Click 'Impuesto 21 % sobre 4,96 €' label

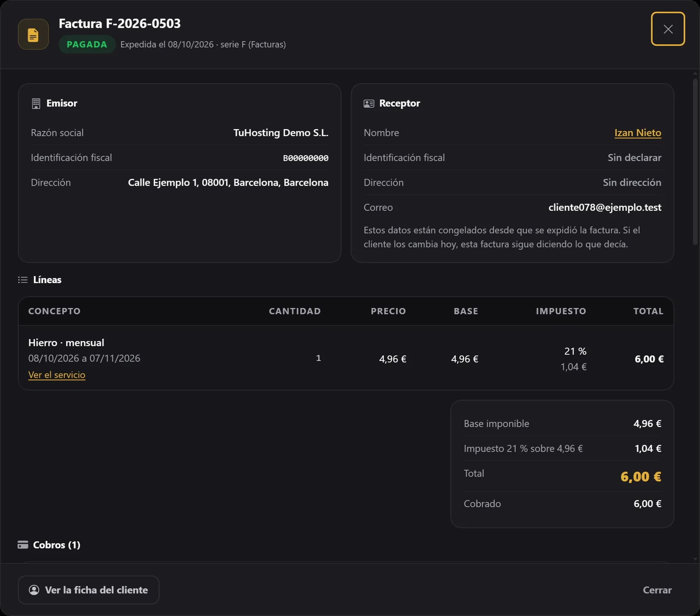(x=523, y=448)
